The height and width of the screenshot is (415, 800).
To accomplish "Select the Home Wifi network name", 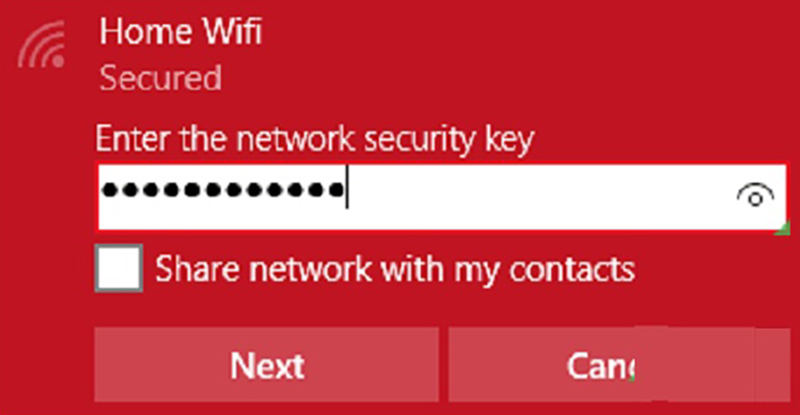I will (x=181, y=32).
